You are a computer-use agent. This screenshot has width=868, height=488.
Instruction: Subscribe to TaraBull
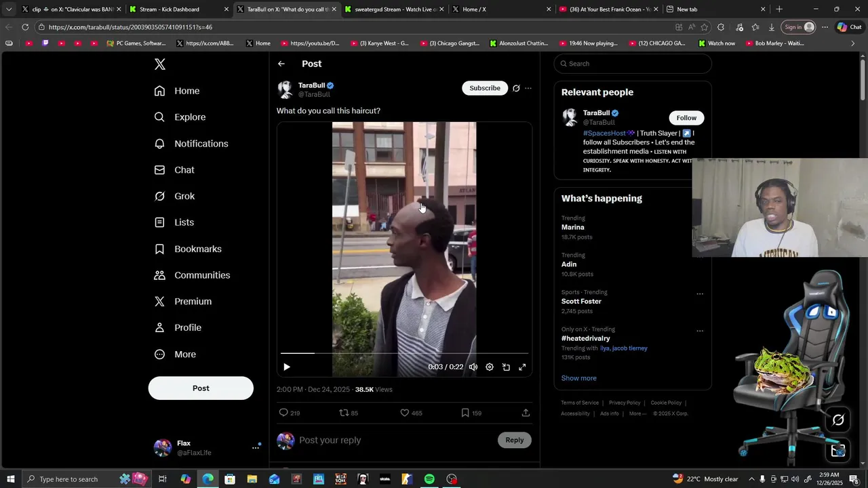[485, 88]
